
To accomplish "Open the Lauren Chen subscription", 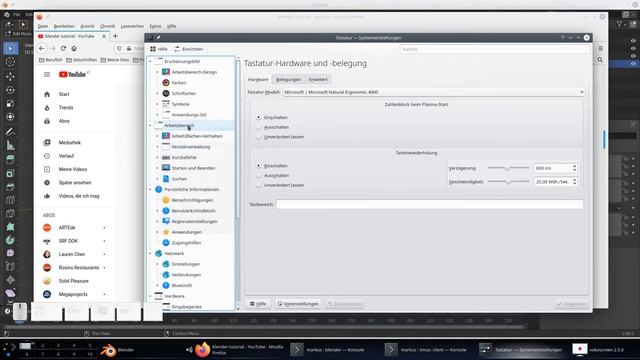I will 72,254.
